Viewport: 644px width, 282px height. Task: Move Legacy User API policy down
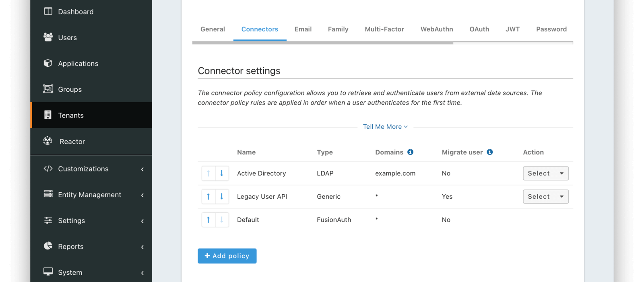click(x=222, y=197)
